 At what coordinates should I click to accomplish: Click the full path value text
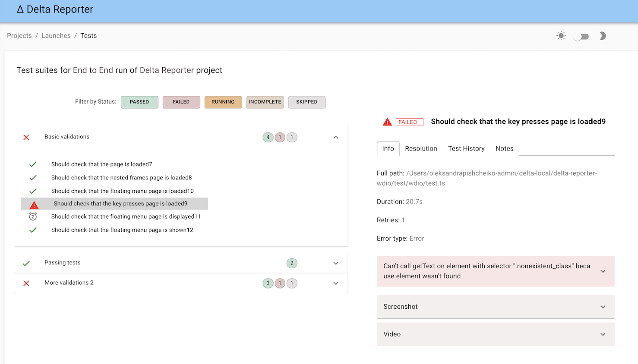point(487,178)
